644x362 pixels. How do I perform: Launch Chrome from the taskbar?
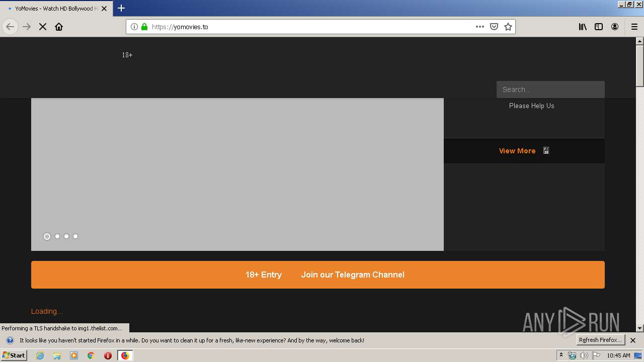[91, 355]
